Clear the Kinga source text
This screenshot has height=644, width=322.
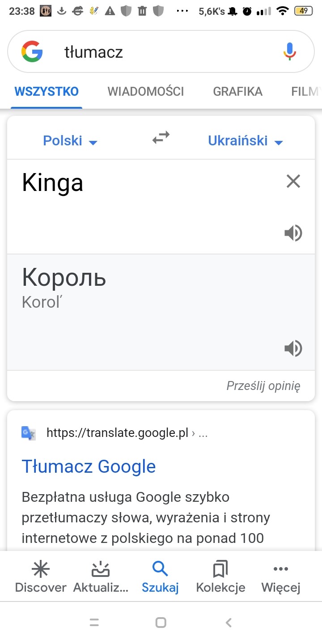[293, 182]
